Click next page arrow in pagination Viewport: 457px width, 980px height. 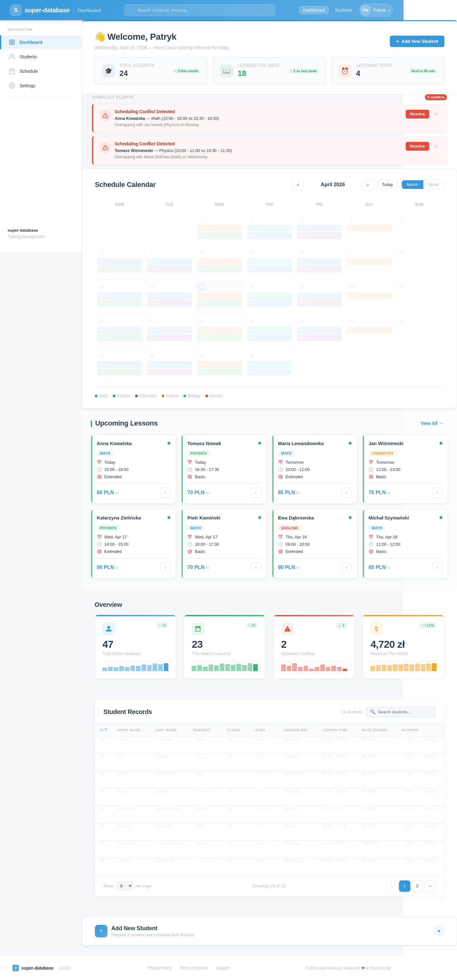[430, 886]
